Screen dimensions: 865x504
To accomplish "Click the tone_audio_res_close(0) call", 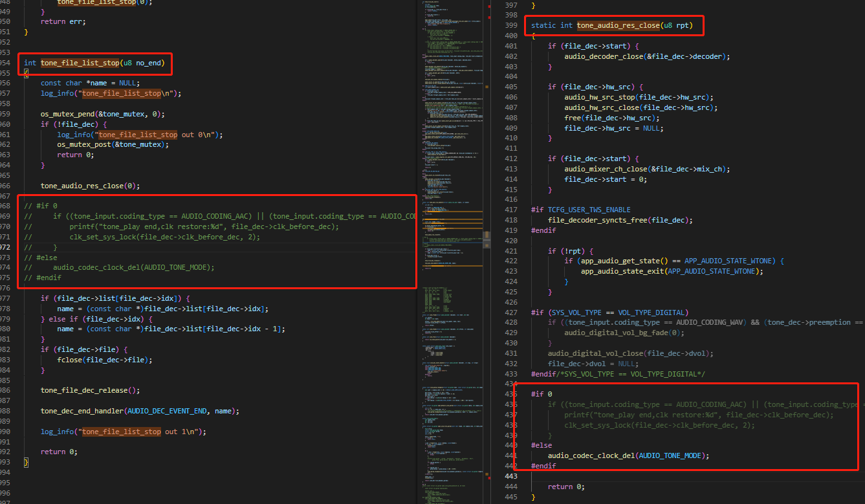I will tap(91, 186).
